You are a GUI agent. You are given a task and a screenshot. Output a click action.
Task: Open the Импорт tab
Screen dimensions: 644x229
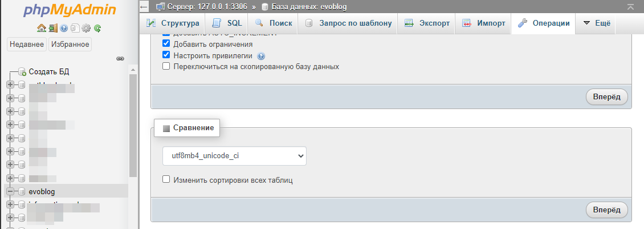[x=483, y=23]
